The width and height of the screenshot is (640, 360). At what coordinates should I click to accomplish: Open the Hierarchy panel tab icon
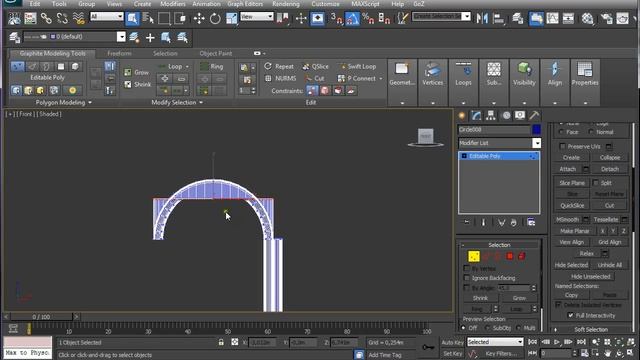(491, 116)
